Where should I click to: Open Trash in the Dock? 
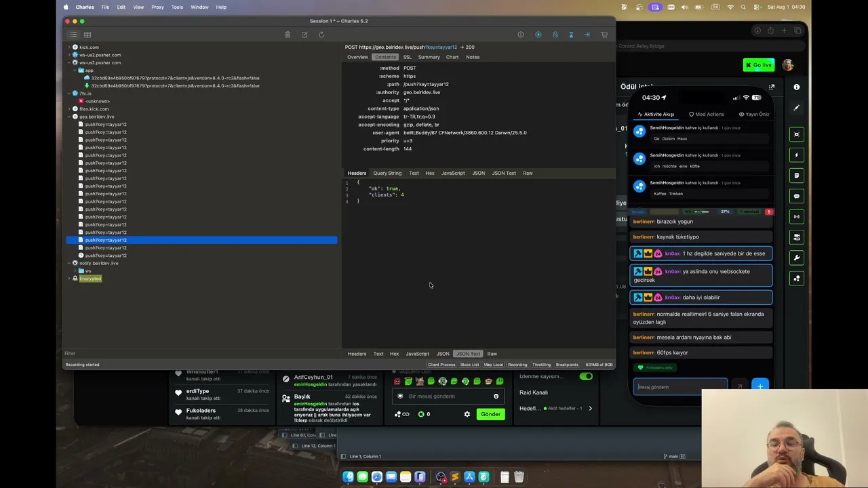click(519, 477)
